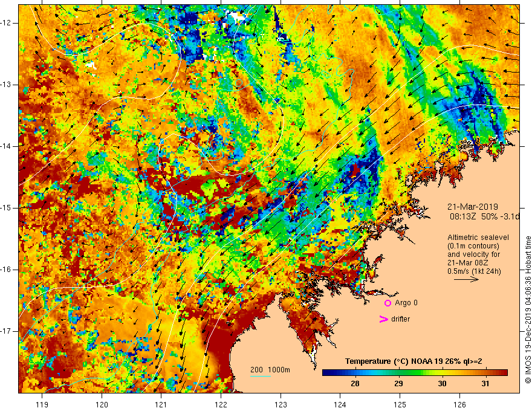Image resolution: width=532 pixels, height=411 pixels.
Task: Click the 121 longitude axis label
Action: [161, 404]
